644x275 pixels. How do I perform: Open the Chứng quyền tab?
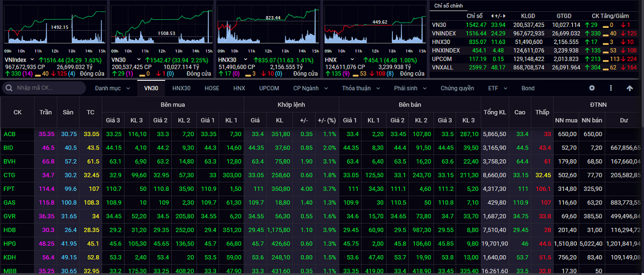(457, 88)
